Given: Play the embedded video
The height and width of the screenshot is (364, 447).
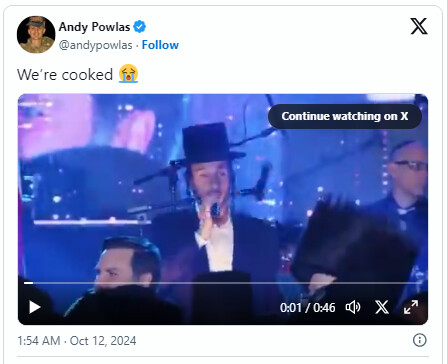Looking at the screenshot, I should pos(34,307).
